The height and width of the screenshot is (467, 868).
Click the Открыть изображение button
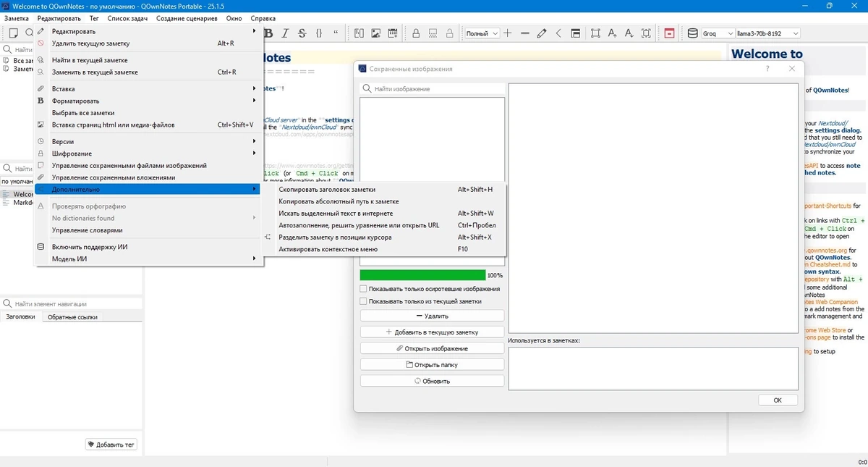tap(433, 348)
